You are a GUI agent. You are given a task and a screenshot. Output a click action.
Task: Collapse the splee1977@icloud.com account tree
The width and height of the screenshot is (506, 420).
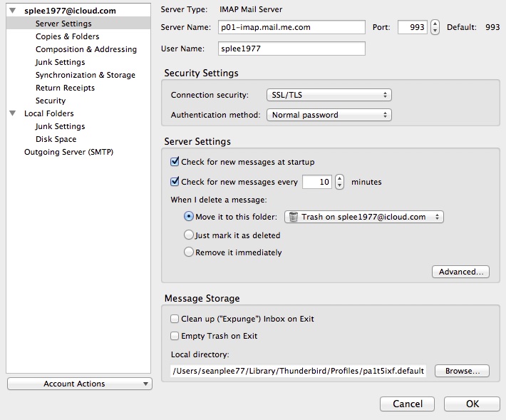13,10
